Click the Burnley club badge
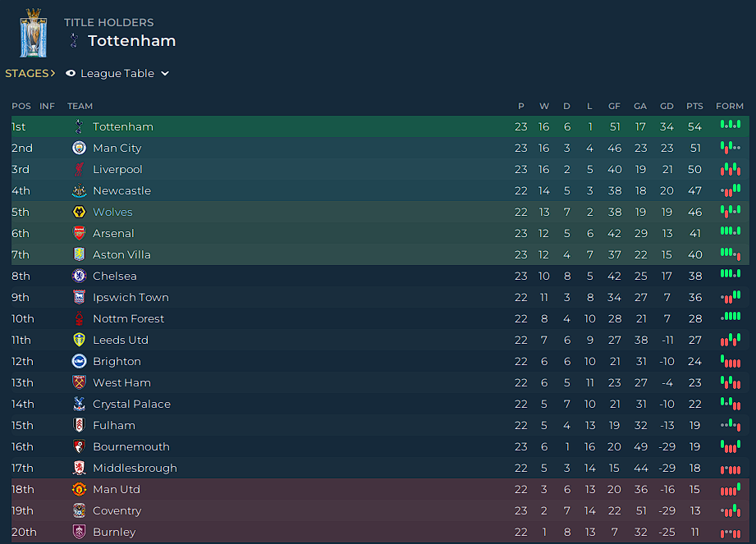The image size is (756, 544). 79,532
